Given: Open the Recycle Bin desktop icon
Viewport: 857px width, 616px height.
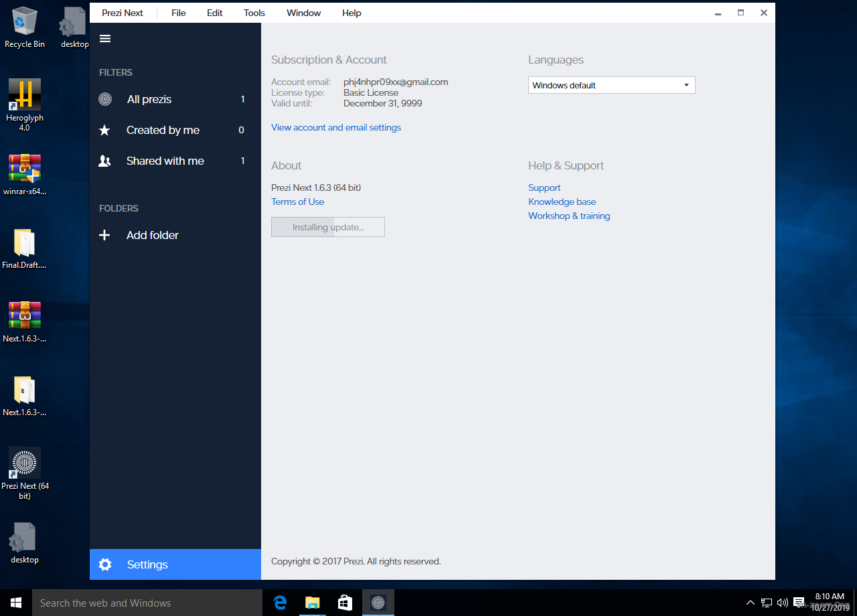Looking at the screenshot, I should (25, 27).
